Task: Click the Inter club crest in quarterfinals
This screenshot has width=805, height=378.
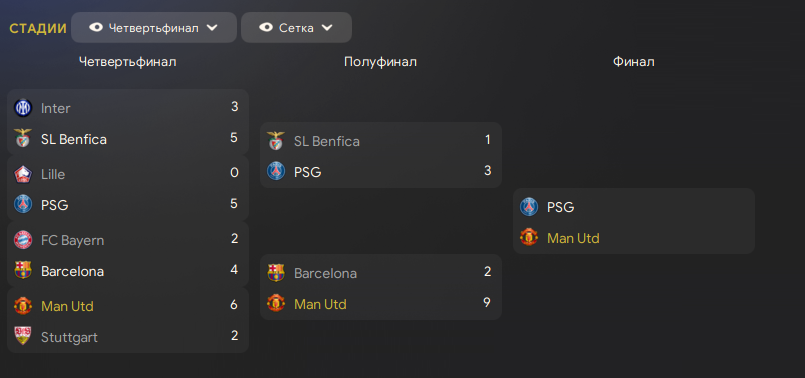Action: [x=23, y=108]
